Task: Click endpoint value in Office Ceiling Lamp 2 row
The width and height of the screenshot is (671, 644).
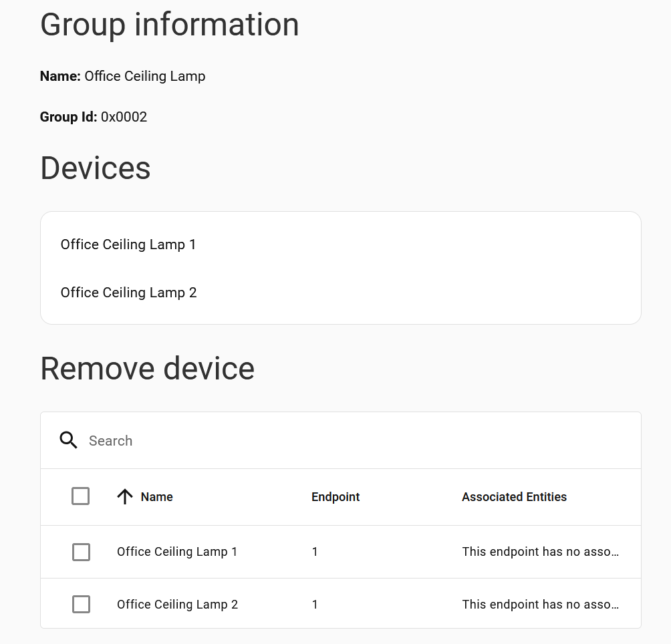Action: (315, 605)
